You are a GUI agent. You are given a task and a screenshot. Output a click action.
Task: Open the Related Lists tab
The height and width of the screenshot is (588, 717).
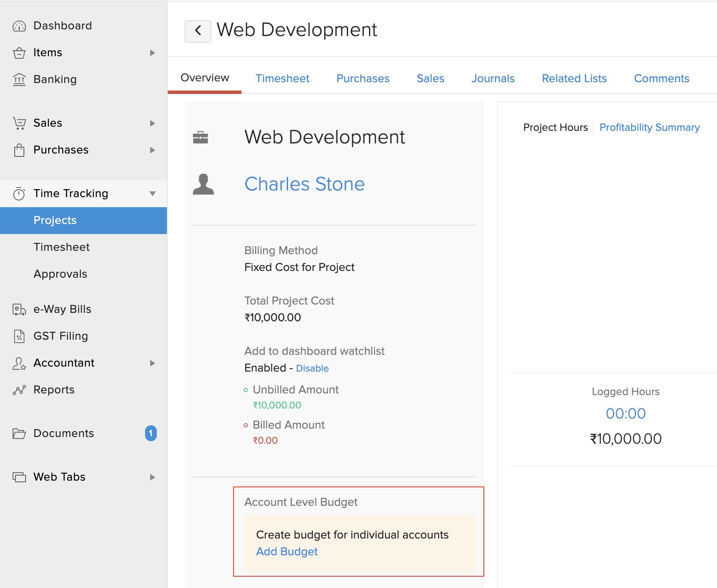click(x=574, y=78)
